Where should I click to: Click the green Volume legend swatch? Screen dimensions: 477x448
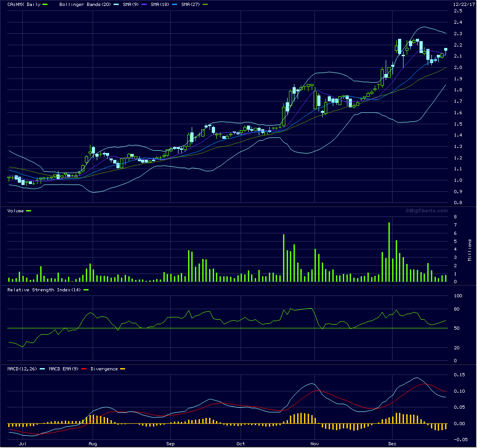click(29, 211)
